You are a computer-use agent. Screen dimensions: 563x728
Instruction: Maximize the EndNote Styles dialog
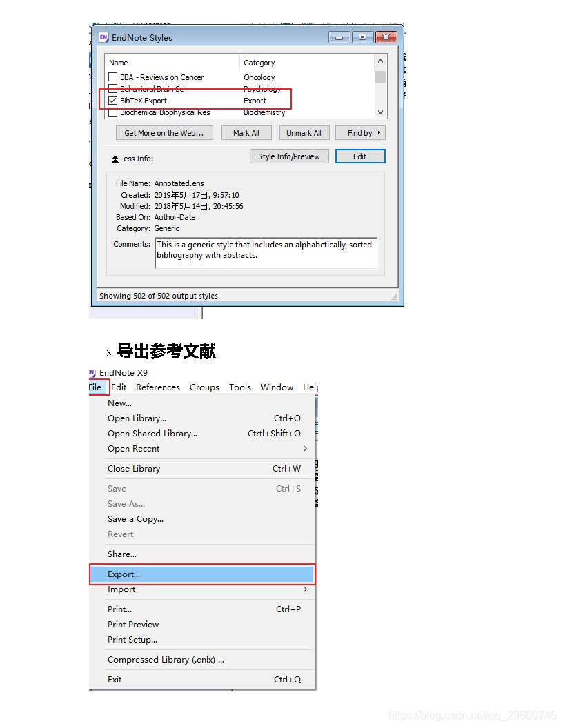(x=362, y=38)
